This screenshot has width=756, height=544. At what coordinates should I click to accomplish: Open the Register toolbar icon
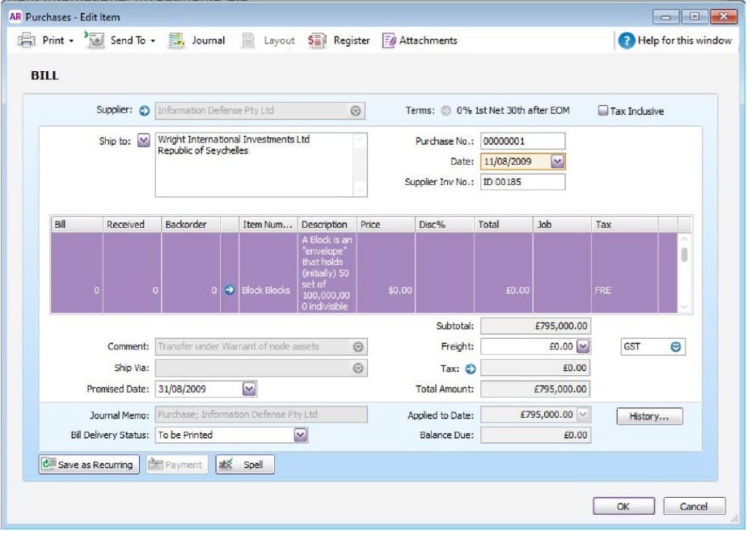[317, 40]
